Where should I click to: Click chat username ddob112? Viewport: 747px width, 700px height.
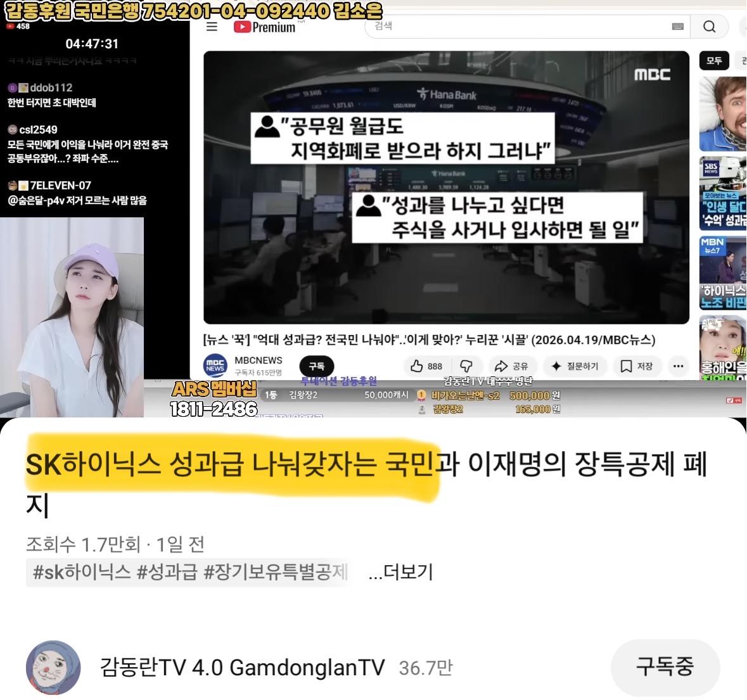(51, 87)
